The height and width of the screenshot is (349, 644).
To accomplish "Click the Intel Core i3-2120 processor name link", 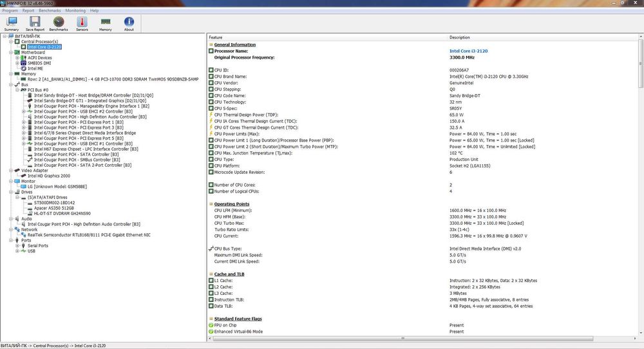I will click(469, 51).
